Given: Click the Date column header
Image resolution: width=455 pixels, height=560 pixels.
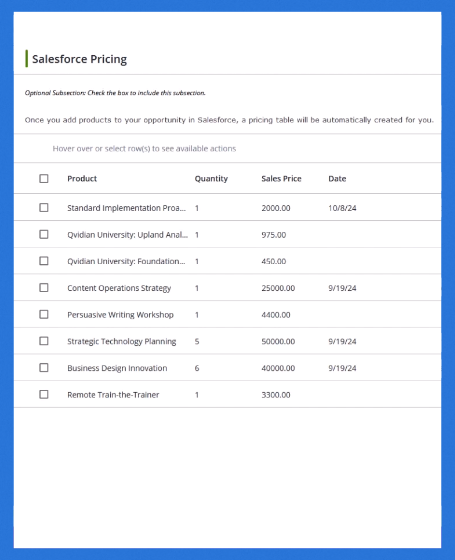Looking at the screenshot, I should pyautogui.click(x=337, y=179).
